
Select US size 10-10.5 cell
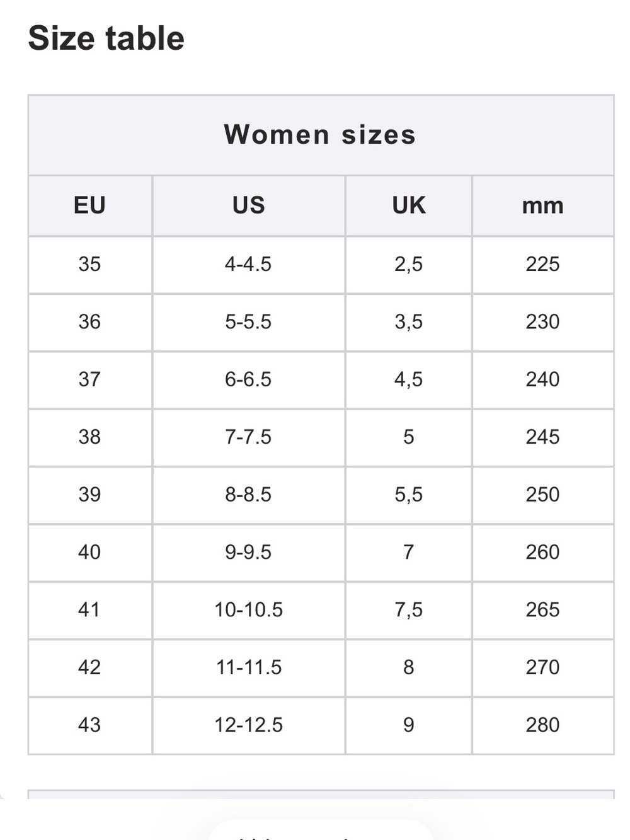click(x=248, y=611)
